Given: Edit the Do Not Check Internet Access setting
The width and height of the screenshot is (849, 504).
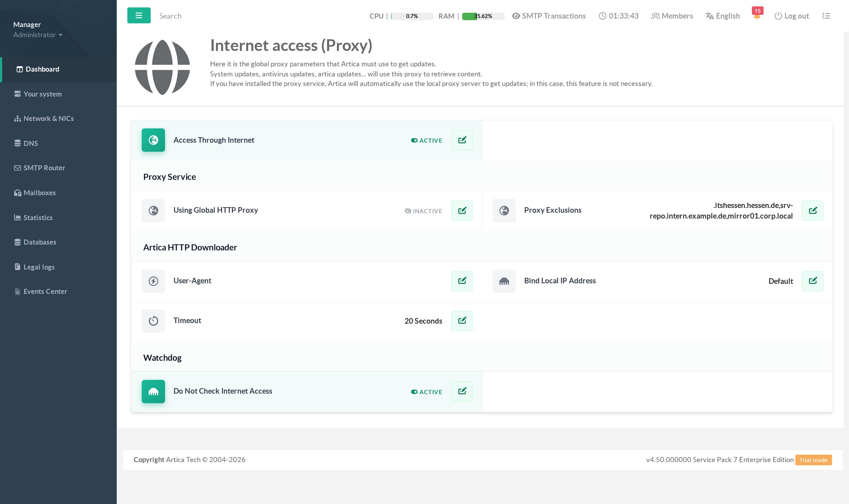Looking at the screenshot, I should pyautogui.click(x=462, y=391).
